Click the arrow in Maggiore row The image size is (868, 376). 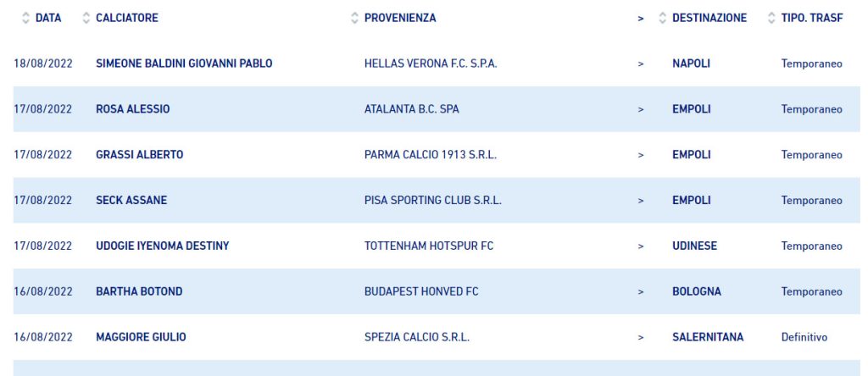pyautogui.click(x=641, y=338)
